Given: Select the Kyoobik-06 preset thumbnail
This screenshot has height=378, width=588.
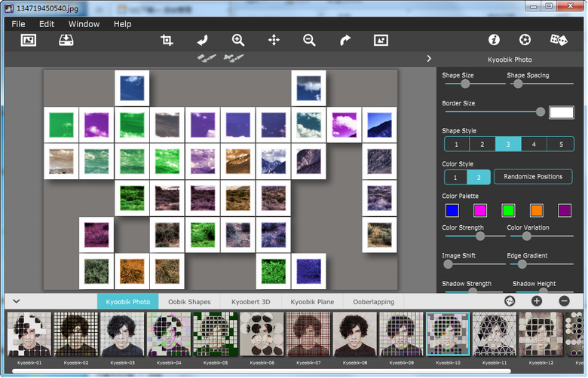Looking at the screenshot, I should (262, 334).
